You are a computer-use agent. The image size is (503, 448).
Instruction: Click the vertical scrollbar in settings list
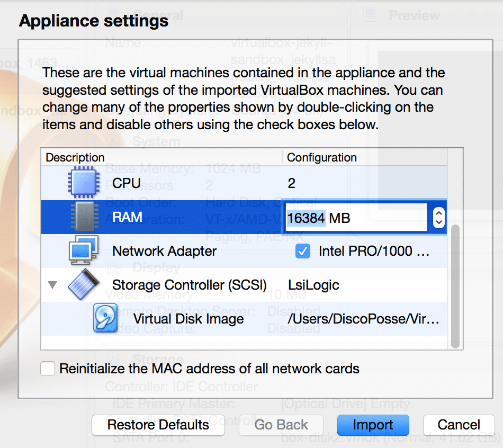pos(455,286)
